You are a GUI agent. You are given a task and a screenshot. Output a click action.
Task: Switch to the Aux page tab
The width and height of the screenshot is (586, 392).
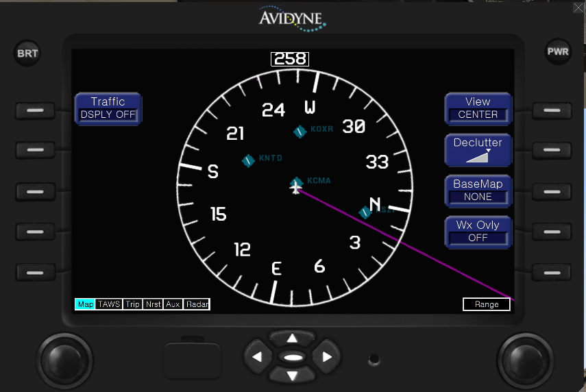173,304
